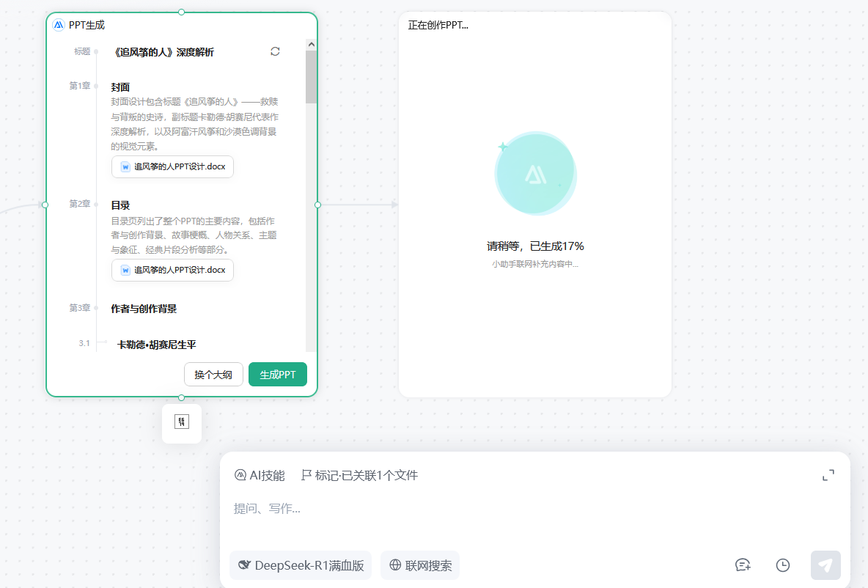The height and width of the screenshot is (588, 868).
Task: Expand the chat input with the fullscreen icon
Action: tap(828, 475)
